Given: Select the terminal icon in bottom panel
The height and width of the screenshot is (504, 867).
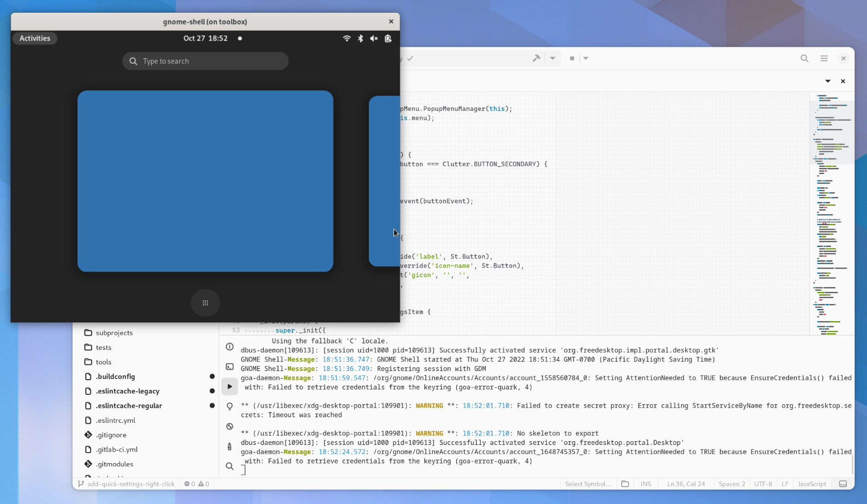Looking at the screenshot, I should [x=230, y=367].
